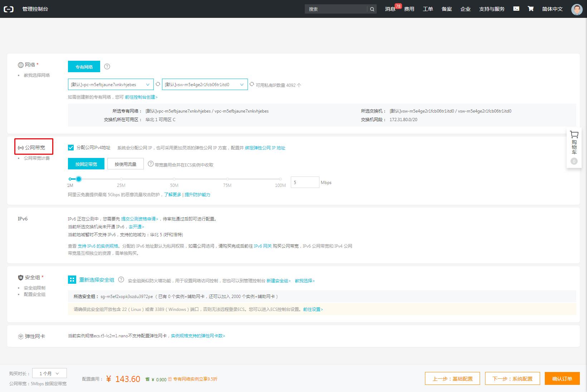Click the bandwidth Mbps input field
This screenshot has height=392, width=587.
(305, 182)
